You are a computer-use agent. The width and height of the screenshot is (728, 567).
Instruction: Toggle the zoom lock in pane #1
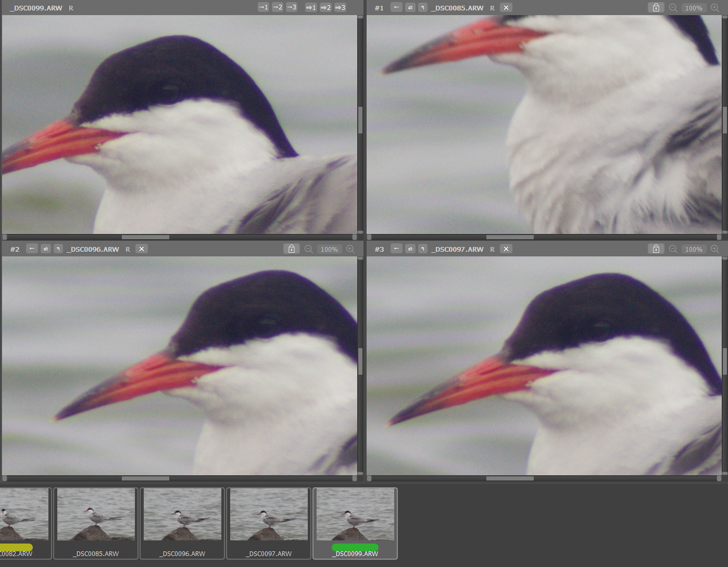pos(656,8)
